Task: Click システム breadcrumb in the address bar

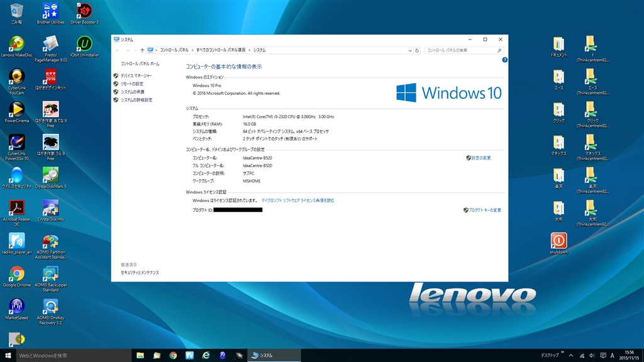Action: pos(259,50)
